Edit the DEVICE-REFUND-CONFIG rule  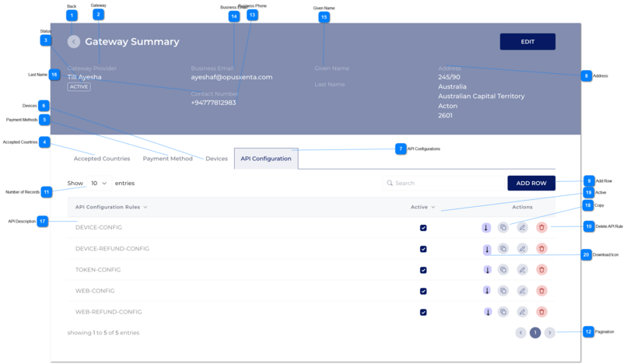tap(522, 249)
